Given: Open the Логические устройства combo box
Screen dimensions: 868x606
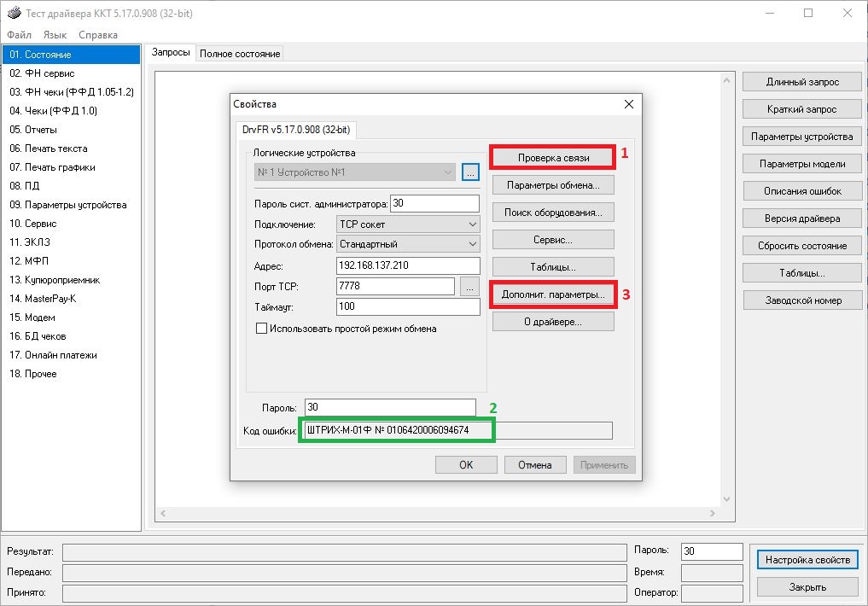Looking at the screenshot, I should (354, 172).
